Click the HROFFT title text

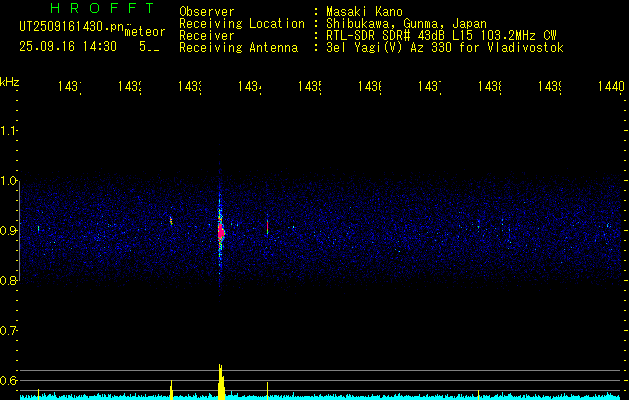(89, 10)
